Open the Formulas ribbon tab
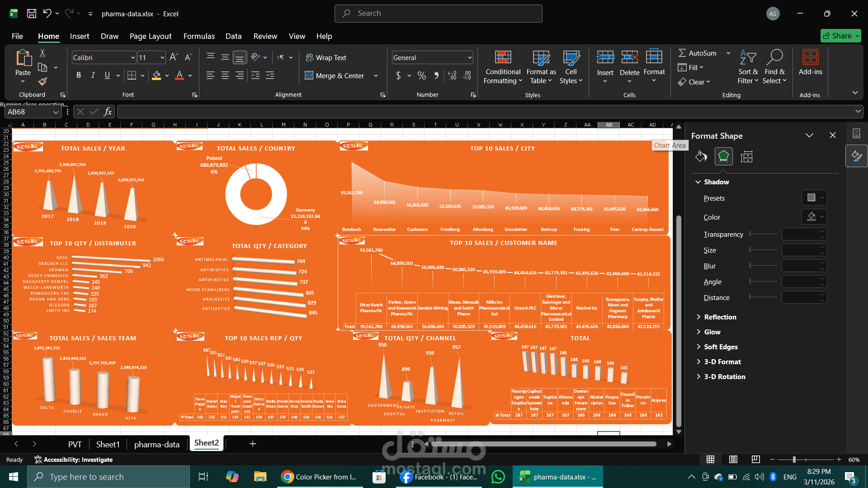Screen dimensions: 868x488 (x=199, y=36)
